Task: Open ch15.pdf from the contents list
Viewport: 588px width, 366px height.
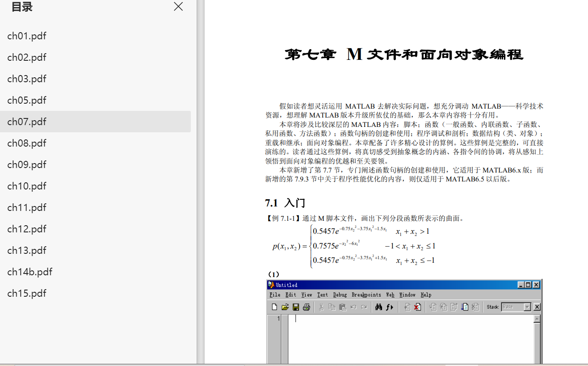Action: click(x=95, y=293)
